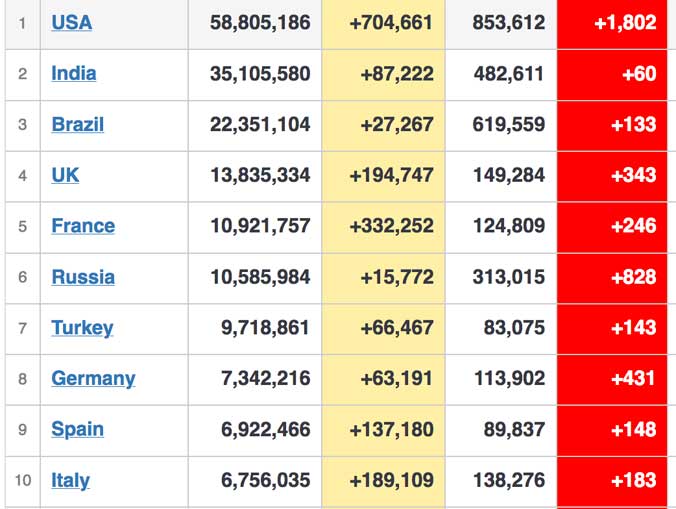This screenshot has height=509, width=676.
Task: Open the USA country link
Action: [x=71, y=22]
